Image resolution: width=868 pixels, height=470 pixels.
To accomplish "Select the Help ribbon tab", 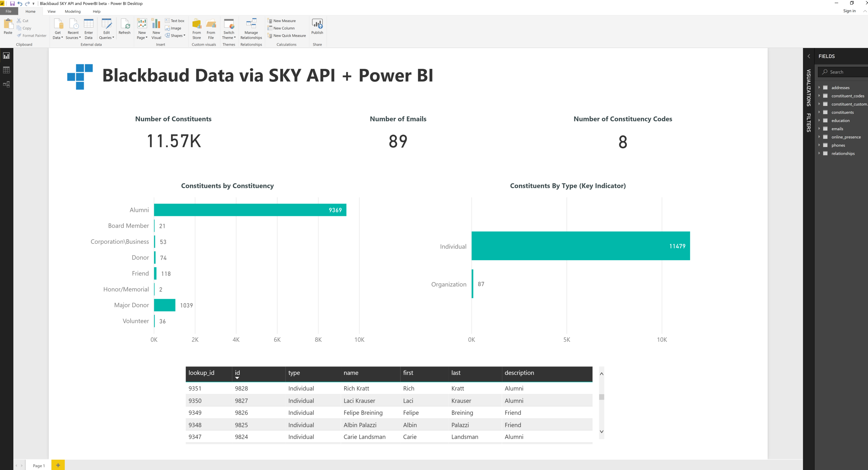I will click(97, 11).
